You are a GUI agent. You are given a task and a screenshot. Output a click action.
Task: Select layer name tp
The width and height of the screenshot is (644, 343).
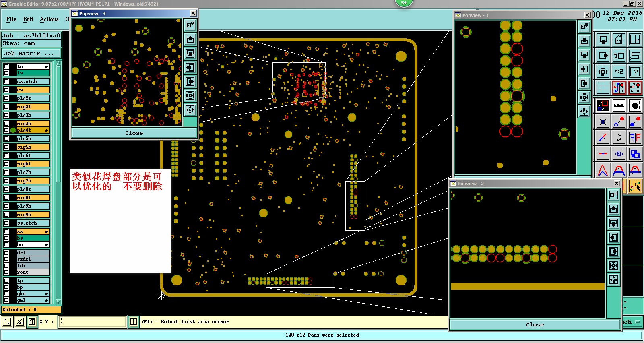pos(33,281)
